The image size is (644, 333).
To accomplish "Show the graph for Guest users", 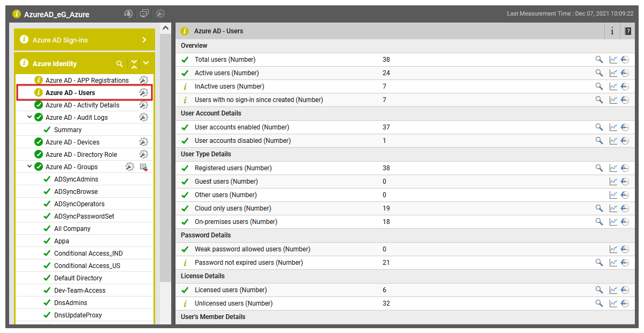I will [613, 182].
